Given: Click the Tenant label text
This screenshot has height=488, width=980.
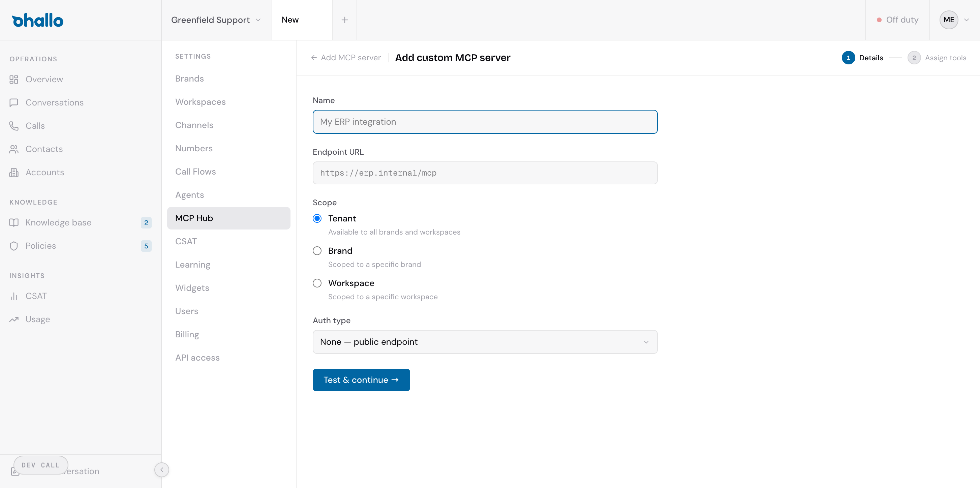Looking at the screenshot, I should click(x=342, y=218).
